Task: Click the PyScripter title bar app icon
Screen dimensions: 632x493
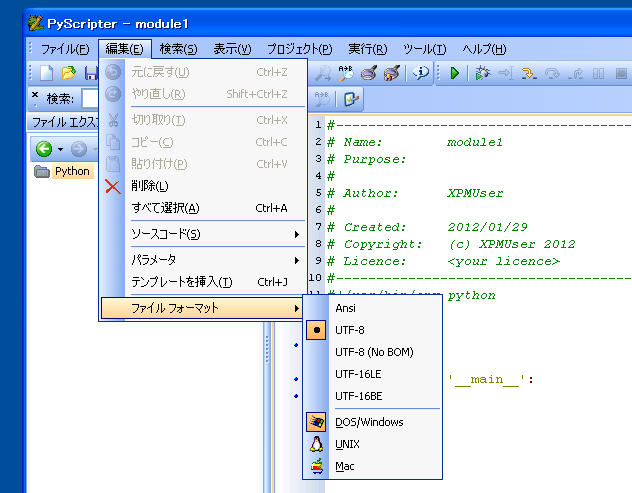Action: click(35, 23)
